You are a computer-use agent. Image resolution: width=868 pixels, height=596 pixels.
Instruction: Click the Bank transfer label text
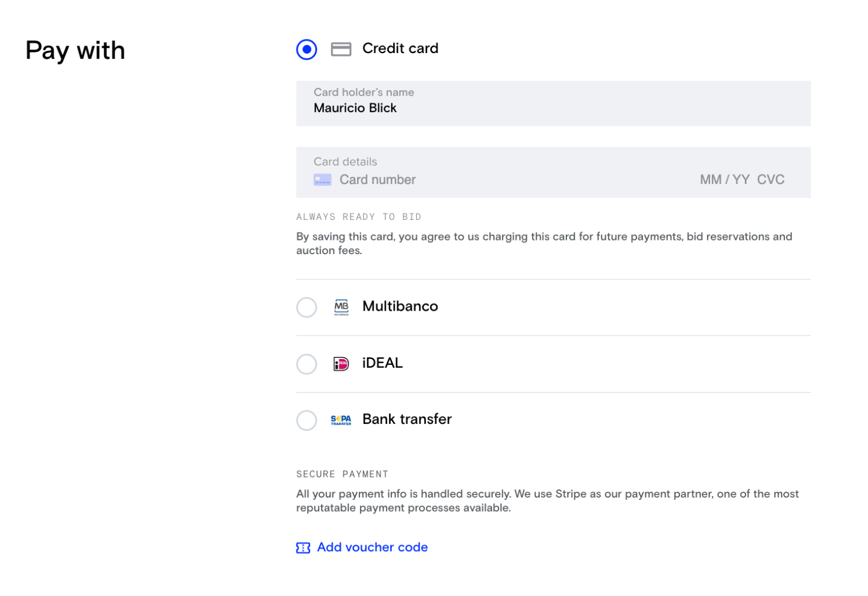407,419
